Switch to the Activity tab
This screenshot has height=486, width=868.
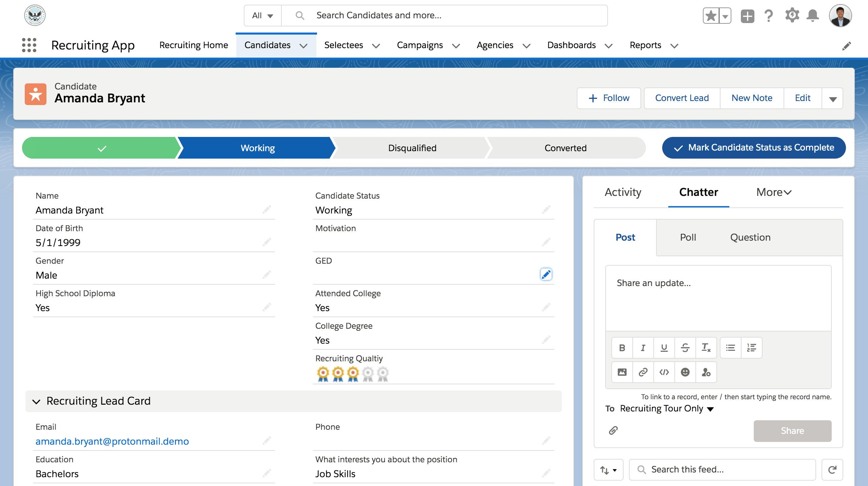click(623, 192)
